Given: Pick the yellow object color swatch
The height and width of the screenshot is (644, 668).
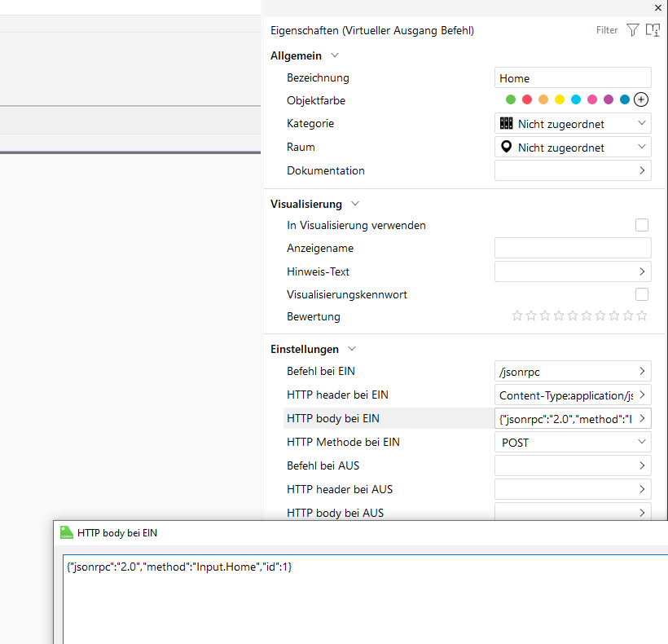Looking at the screenshot, I should pos(560,99).
